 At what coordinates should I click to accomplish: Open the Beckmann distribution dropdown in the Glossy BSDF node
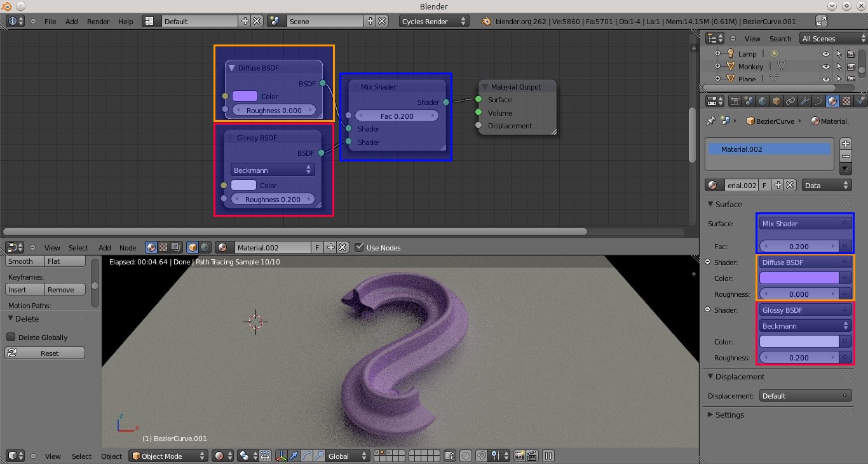tap(273, 170)
